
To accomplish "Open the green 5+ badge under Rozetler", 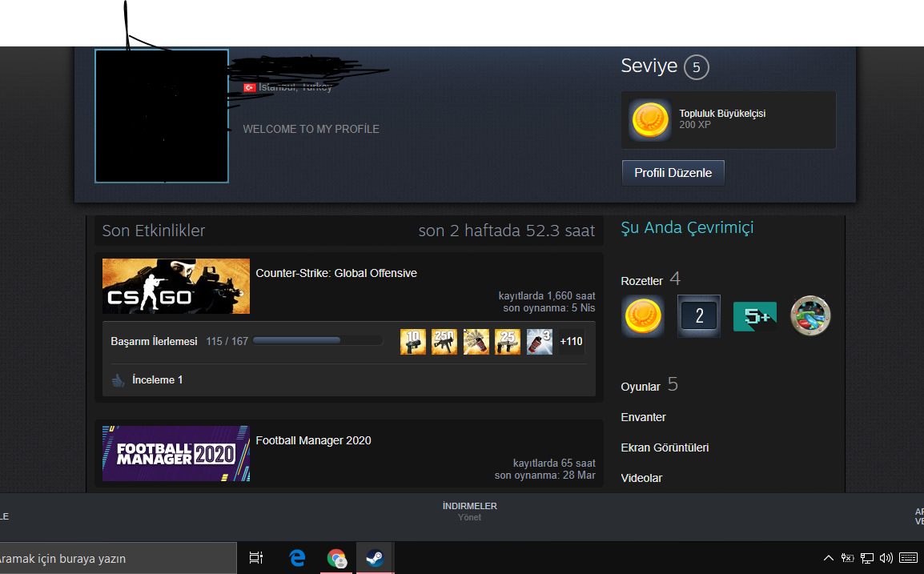I will pyautogui.click(x=755, y=316).
